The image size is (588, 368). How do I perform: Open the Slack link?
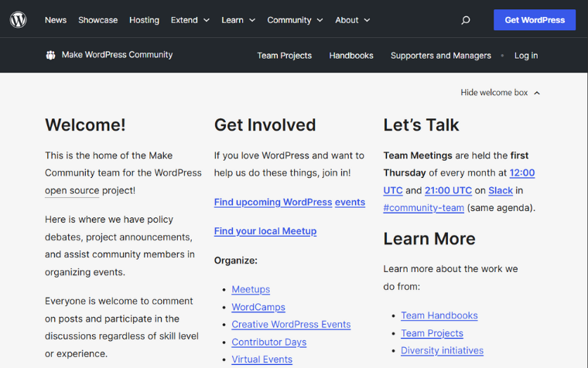[501, 190]
